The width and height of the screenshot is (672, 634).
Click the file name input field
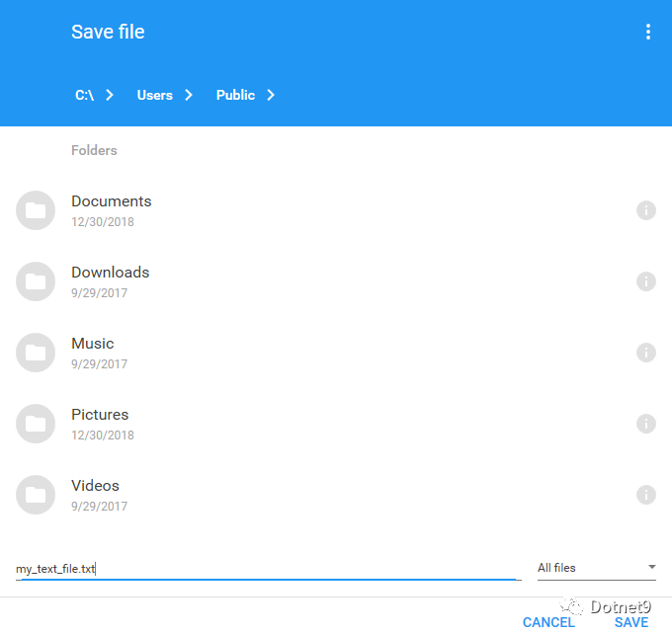click(x=268, y=569)
